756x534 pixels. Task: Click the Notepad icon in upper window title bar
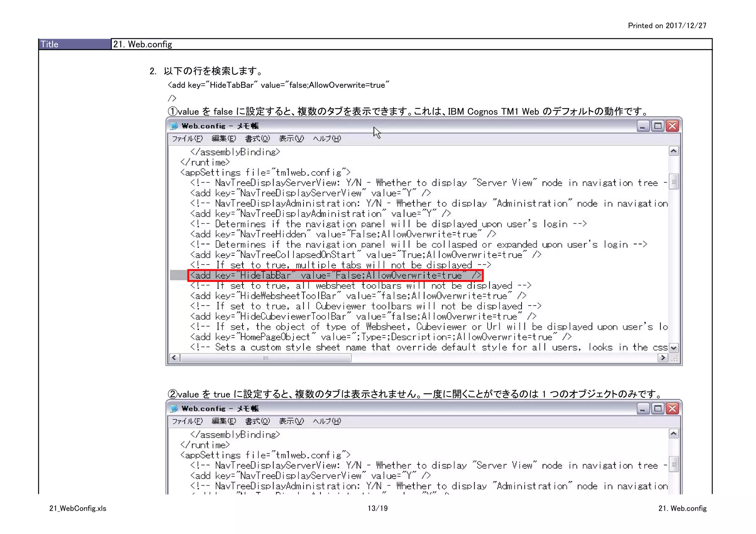[x=174, y=126]
